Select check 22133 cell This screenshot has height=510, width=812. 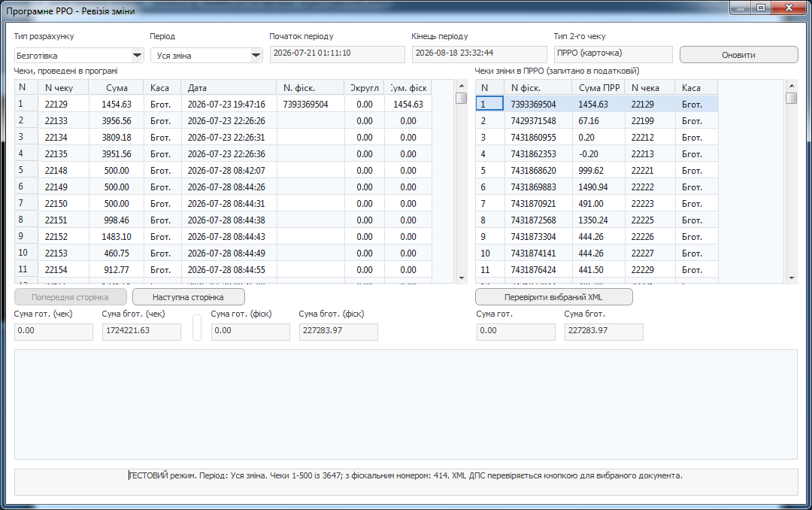click(63, 121)
